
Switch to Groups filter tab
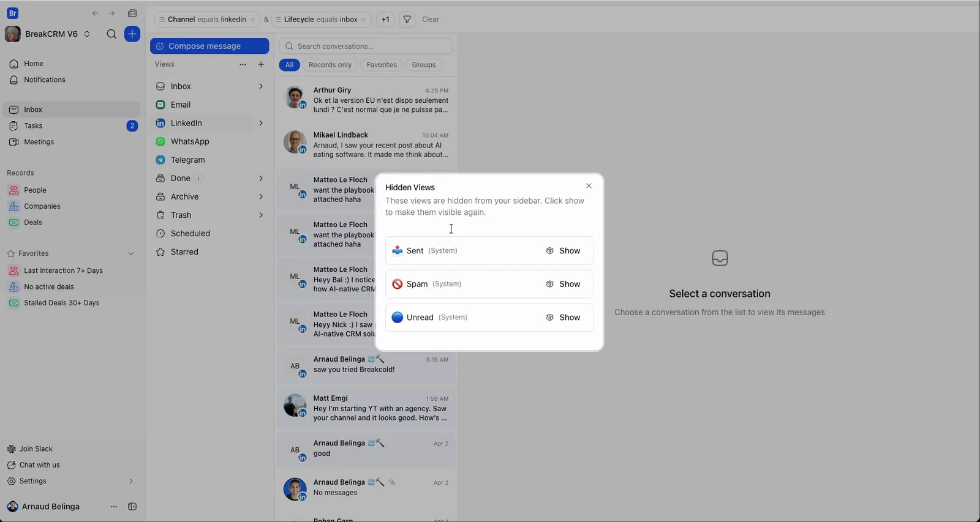[x=424, y=65]
